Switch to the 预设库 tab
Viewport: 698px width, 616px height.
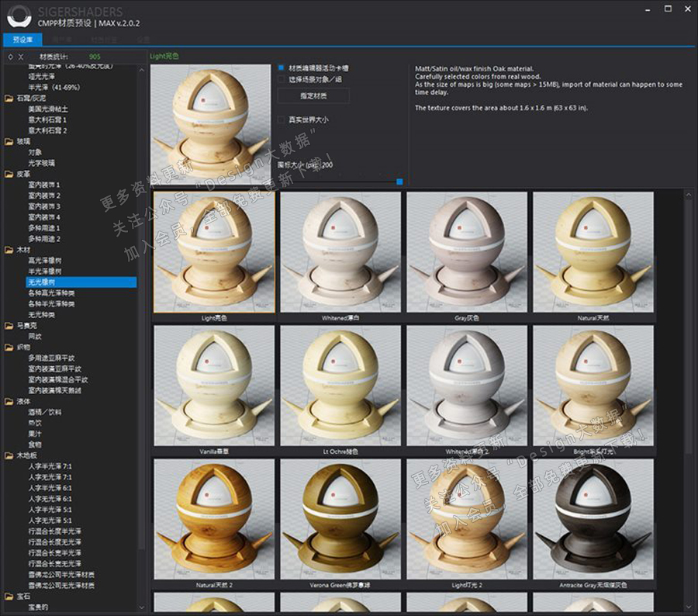pyautogui.click(x=22, y=39)
